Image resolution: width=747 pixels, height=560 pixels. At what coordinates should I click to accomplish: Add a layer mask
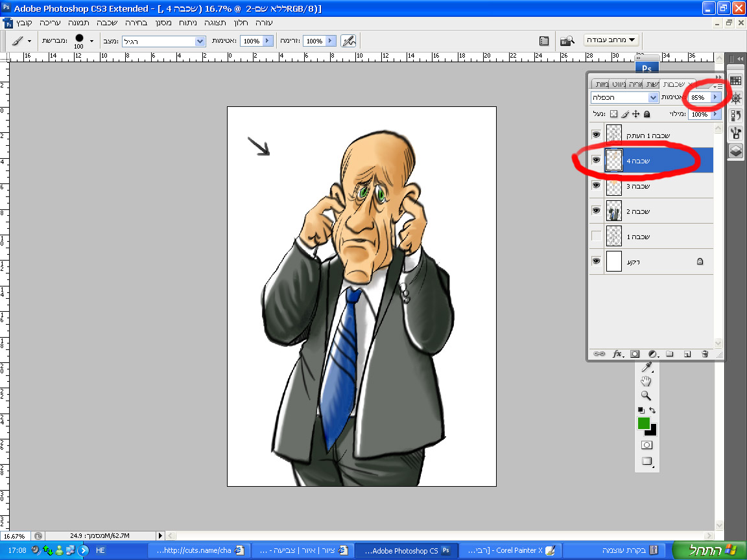[635, 354]
